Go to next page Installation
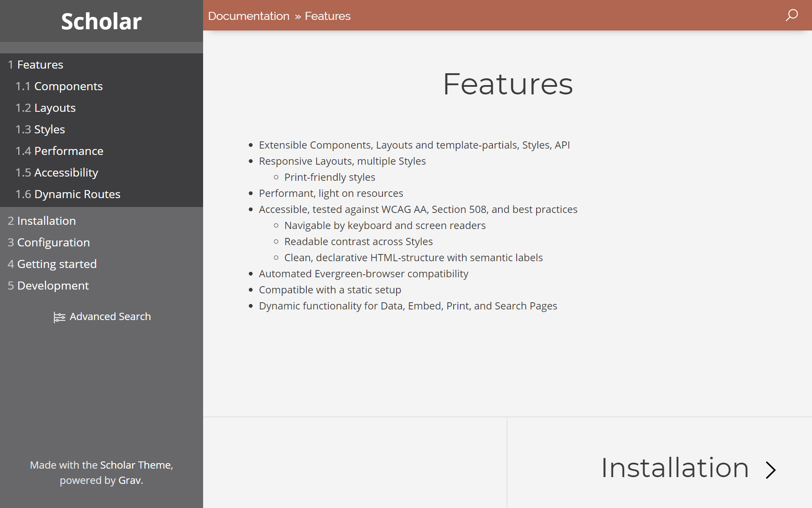 (674, 468)
